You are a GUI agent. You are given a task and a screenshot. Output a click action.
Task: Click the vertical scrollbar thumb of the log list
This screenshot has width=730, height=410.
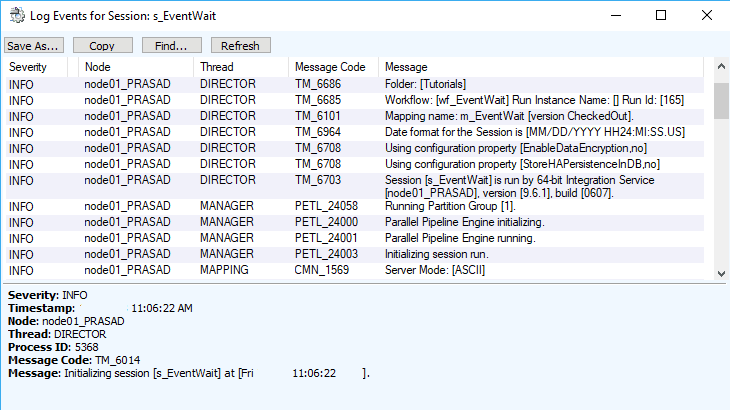(721, 101)
